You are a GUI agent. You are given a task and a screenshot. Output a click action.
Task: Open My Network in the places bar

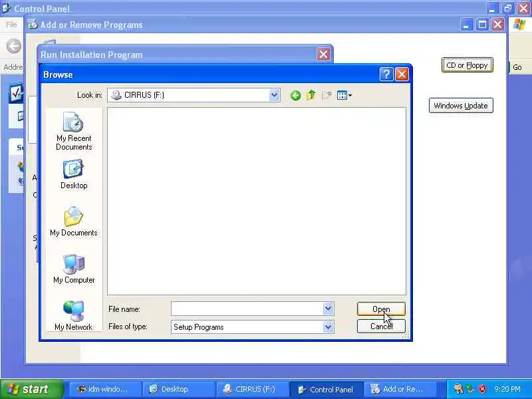(74, 315)
